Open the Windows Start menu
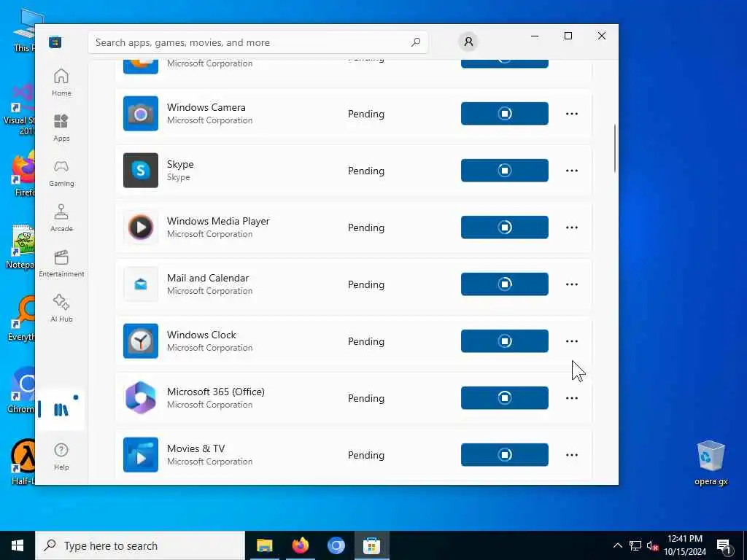The height and width of the screenshot is (560, 747). (x=18, y=545)
